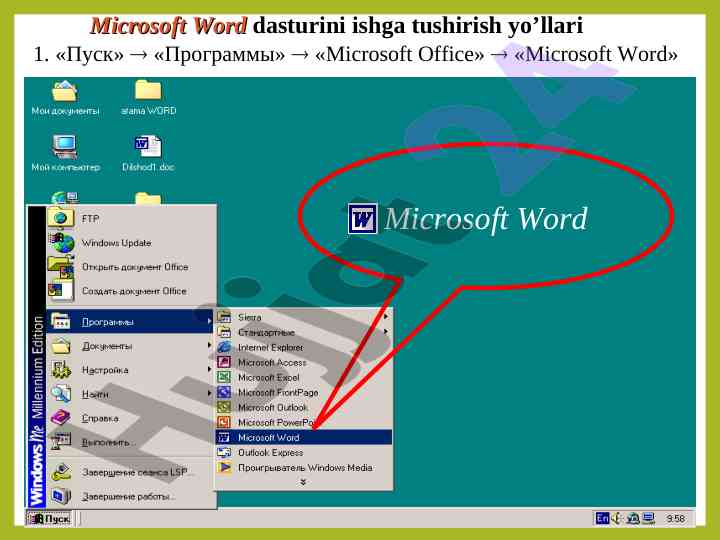Click the 9:58 clock in the taskbar
Screen dimensions: 720x540
point(675,519)
